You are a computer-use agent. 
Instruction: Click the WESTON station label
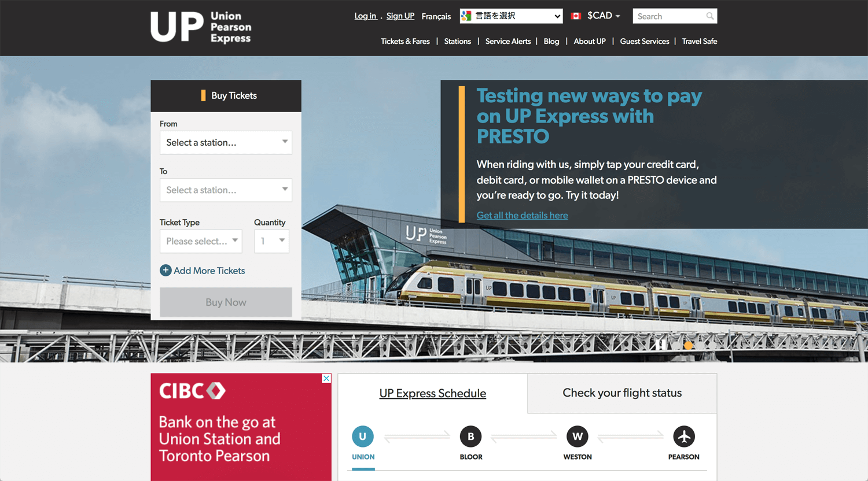click(x=578, y=457)
